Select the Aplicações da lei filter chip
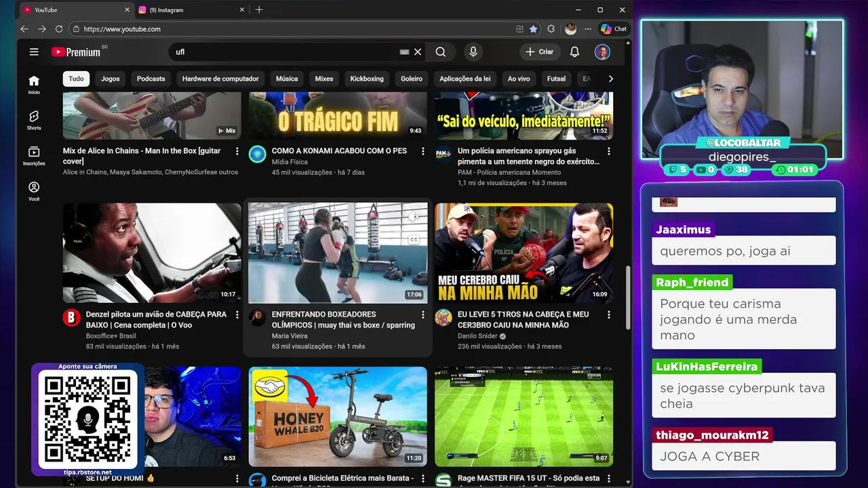Screen dimensions: 868x488 coord(465,79)
